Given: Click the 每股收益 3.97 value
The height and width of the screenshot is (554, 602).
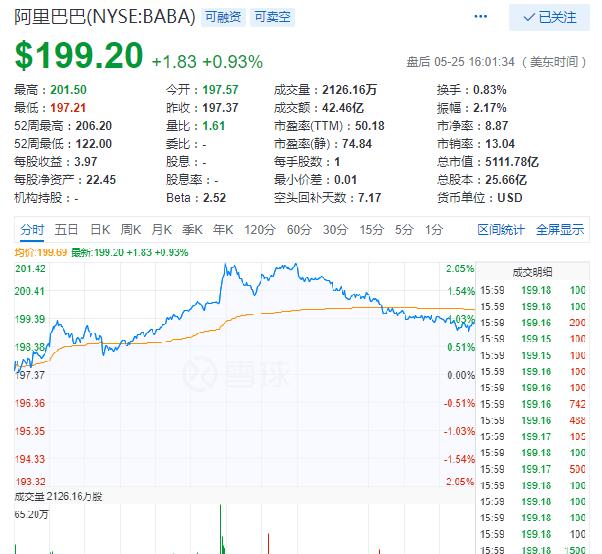Looking at the screenshot, I should click(86, 162).
